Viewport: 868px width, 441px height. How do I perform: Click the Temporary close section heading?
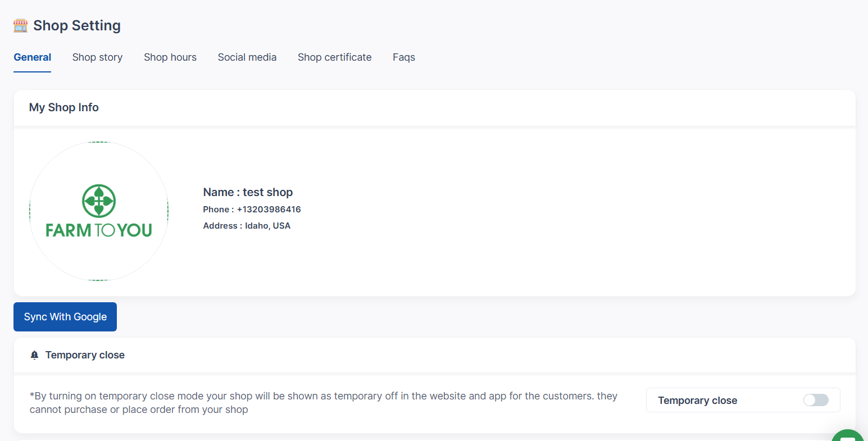click(x=85, y=355)
